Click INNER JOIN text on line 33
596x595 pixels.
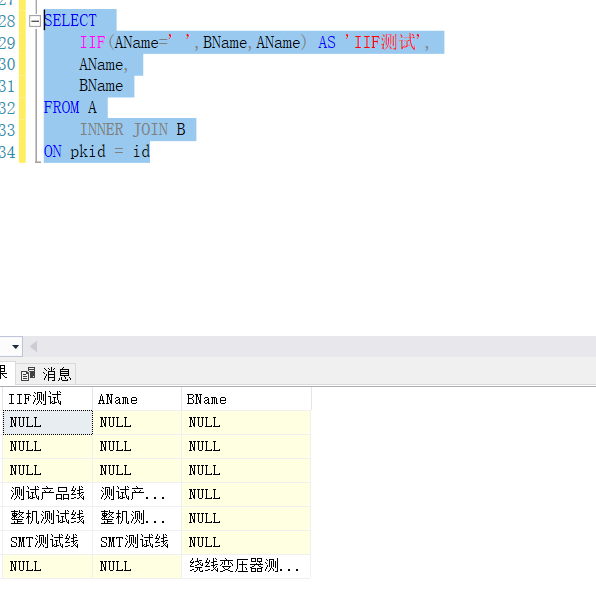[124, 130]
